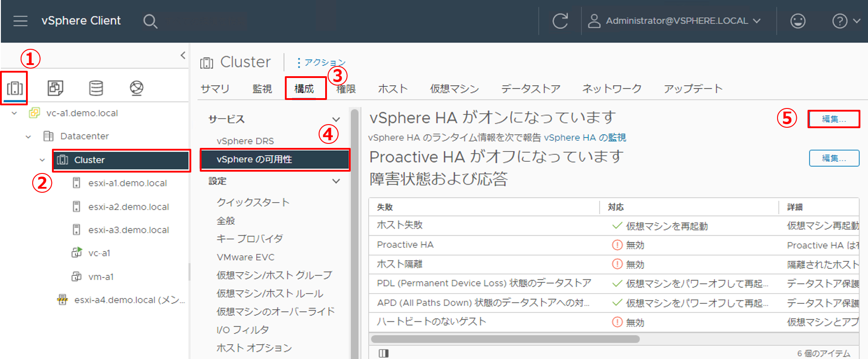Open the データストア tab
The image size is (868, 359).
(531, 89)
